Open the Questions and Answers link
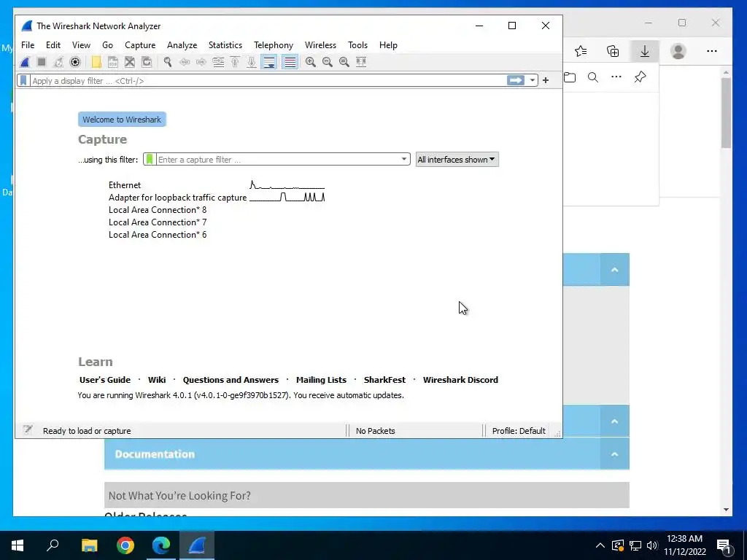747x560 pixels. [x=231, y=379]
